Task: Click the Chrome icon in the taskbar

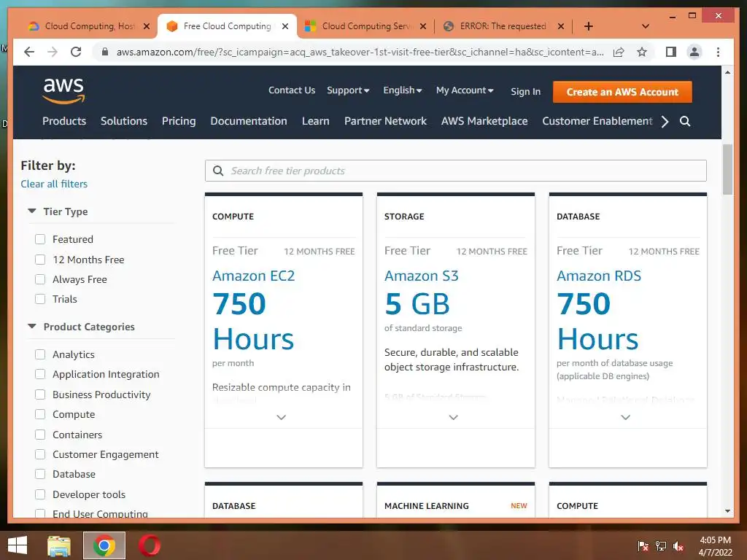Action: coord(104,545)
